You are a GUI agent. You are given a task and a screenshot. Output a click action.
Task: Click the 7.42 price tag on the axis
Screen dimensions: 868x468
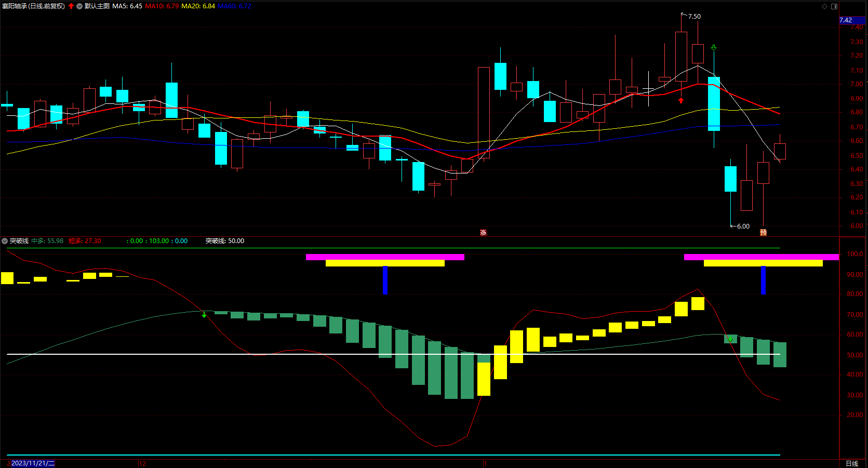tap(852, 20)
